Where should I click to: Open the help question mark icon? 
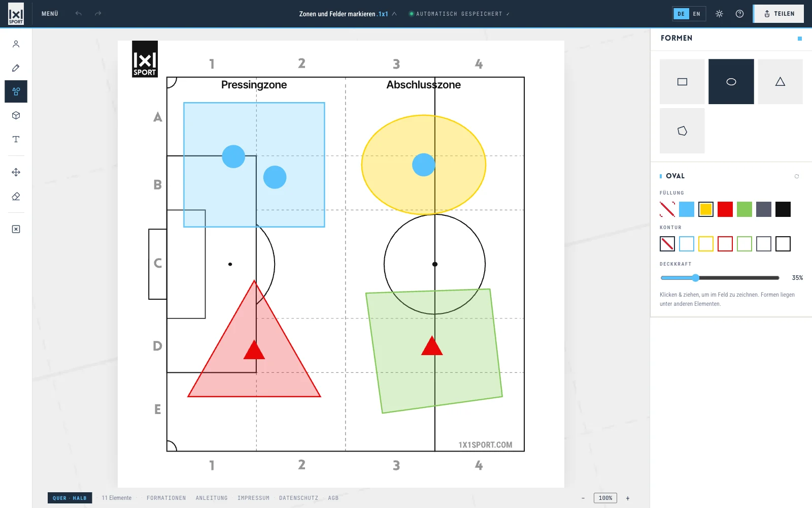point(739,14)
